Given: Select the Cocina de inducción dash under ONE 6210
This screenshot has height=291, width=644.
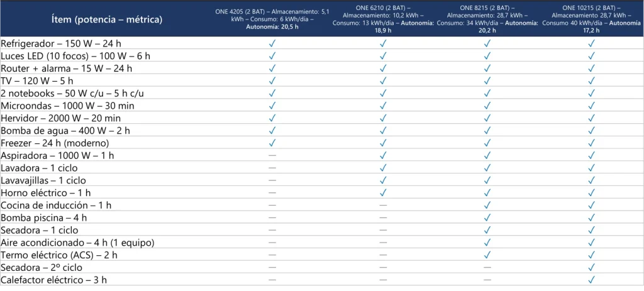Looking at the screenshot, I should coord(383,205).
